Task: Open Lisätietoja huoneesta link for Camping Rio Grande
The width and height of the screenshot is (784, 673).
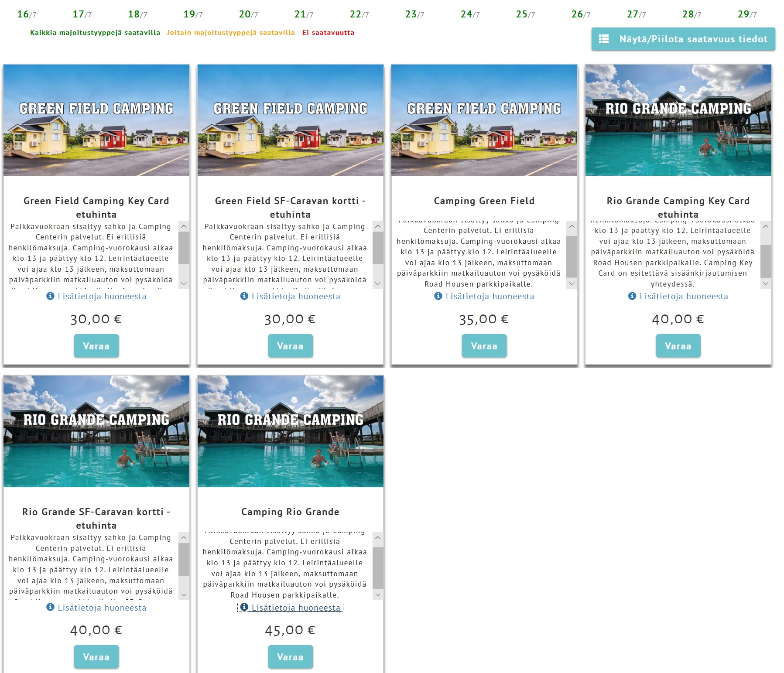Action: [x=296, y=608]
